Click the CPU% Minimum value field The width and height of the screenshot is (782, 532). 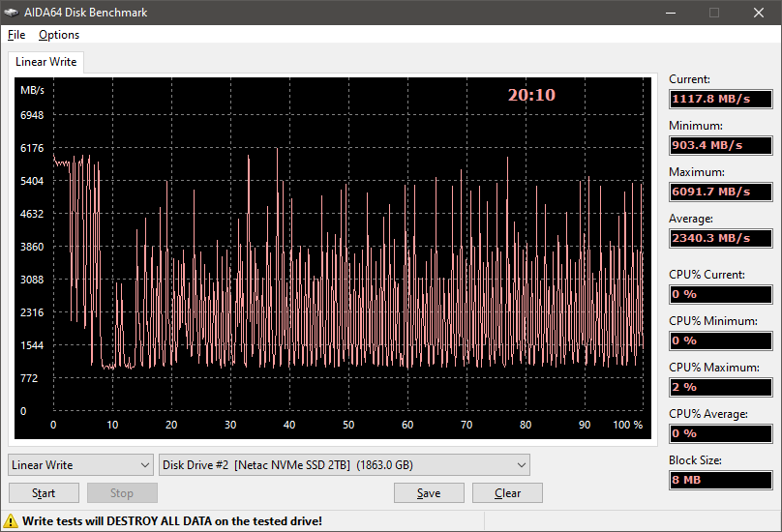[721, 340]
